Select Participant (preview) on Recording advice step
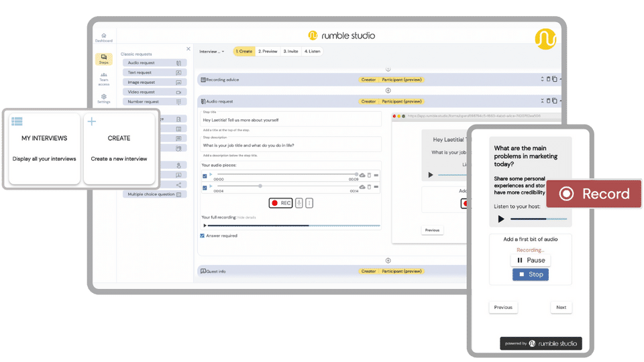The image size is (644, 362). (402, 80)
